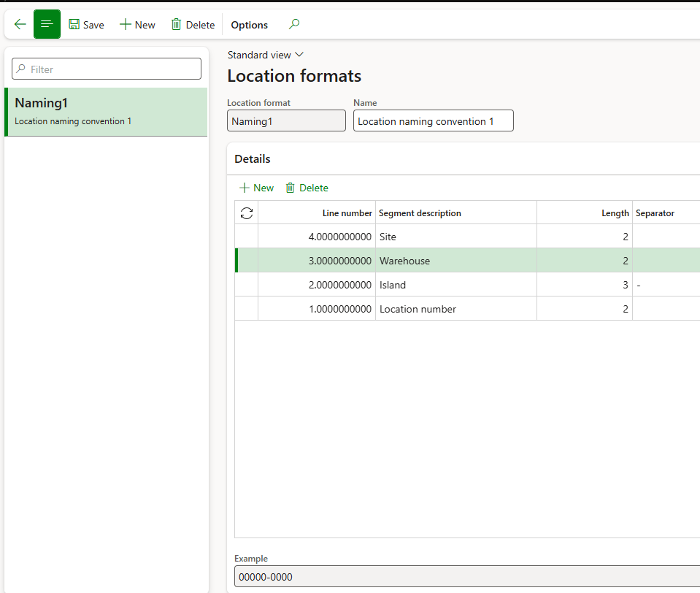
Task: Toggle the green list pane icon
Action: point(47,25)
